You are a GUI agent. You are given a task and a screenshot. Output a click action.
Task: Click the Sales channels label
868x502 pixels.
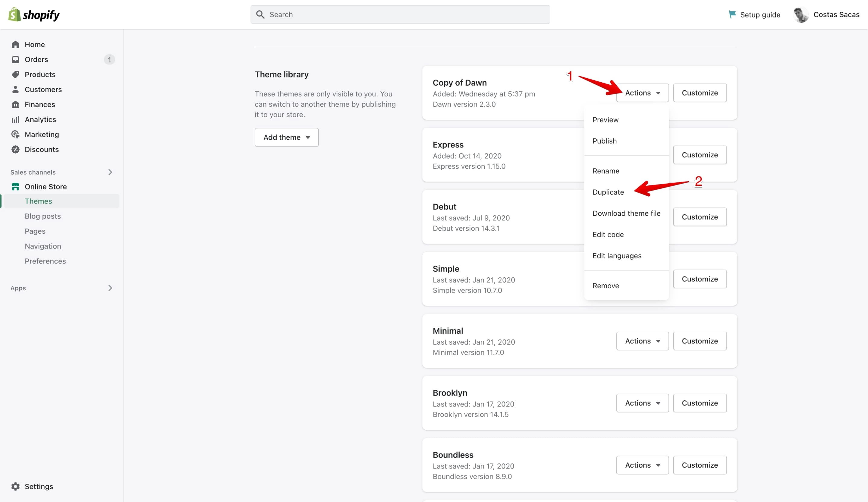pos(33,172)
